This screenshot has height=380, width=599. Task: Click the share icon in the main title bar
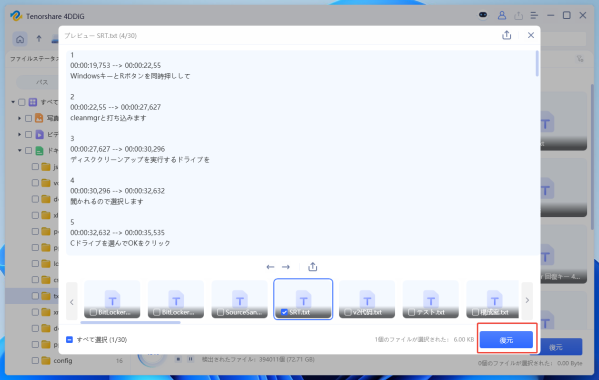[x=518, y=16]
